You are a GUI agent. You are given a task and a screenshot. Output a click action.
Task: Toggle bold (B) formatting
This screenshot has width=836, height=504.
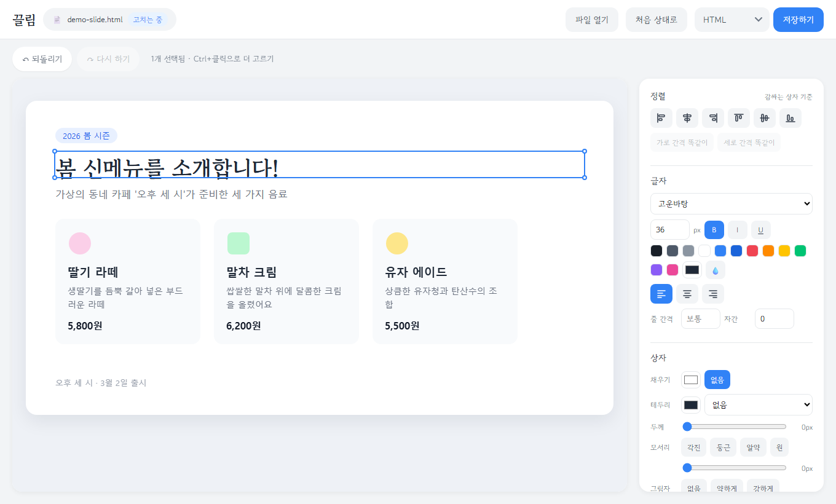pyautogui.click(x=714, y=230)
